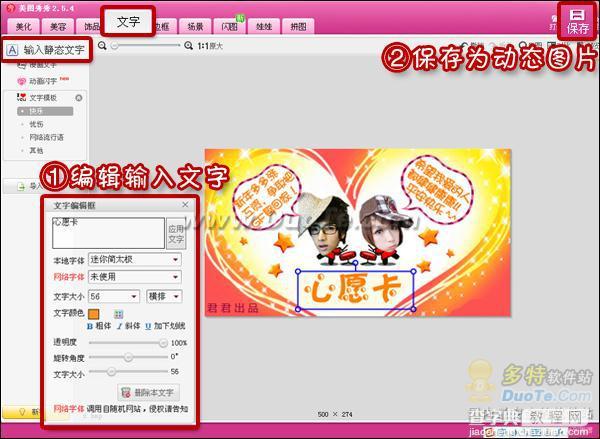Viewport: 600px width, 439px height.
Task: Open the 网络字体 dropdown
Action: tap(135, 277)
